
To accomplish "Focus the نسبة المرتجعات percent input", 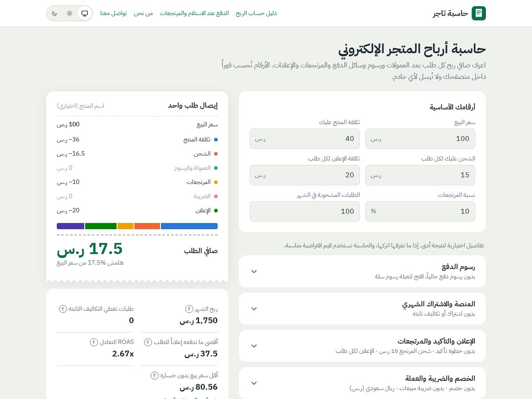I will [420, 211].
